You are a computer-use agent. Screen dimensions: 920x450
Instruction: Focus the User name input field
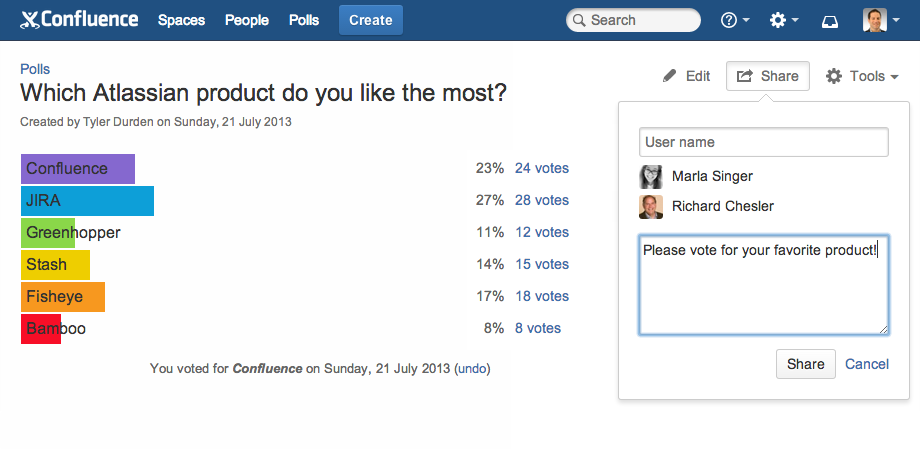click(x=763, y=143)
